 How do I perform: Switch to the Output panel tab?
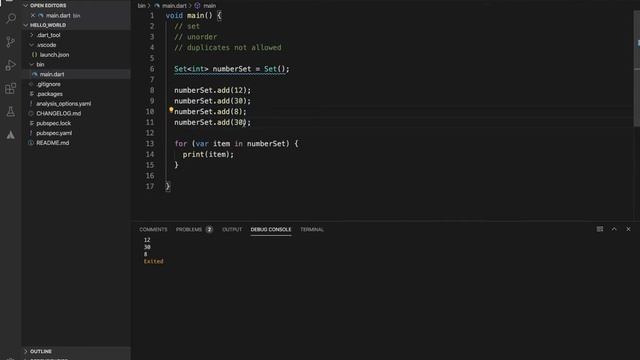(232, 229)
